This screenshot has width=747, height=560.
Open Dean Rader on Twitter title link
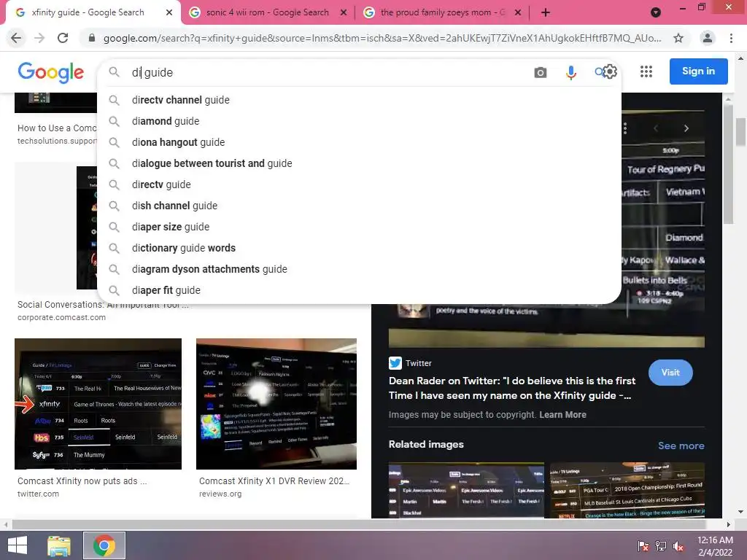512,388
